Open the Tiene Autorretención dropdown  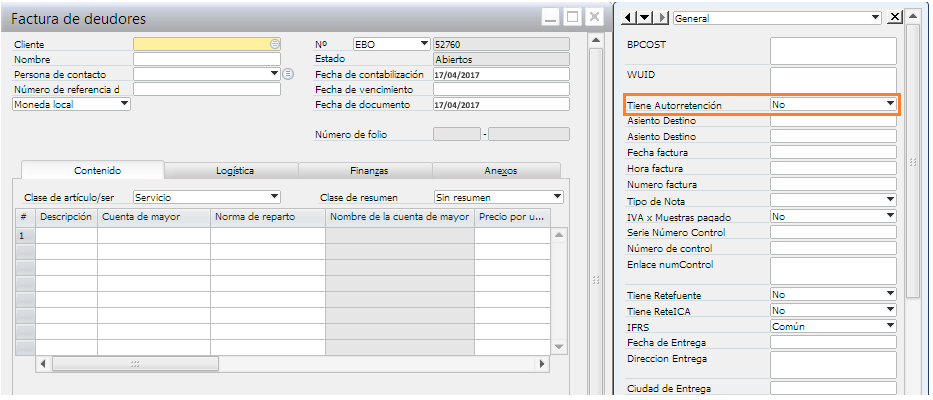pos(889,104)
